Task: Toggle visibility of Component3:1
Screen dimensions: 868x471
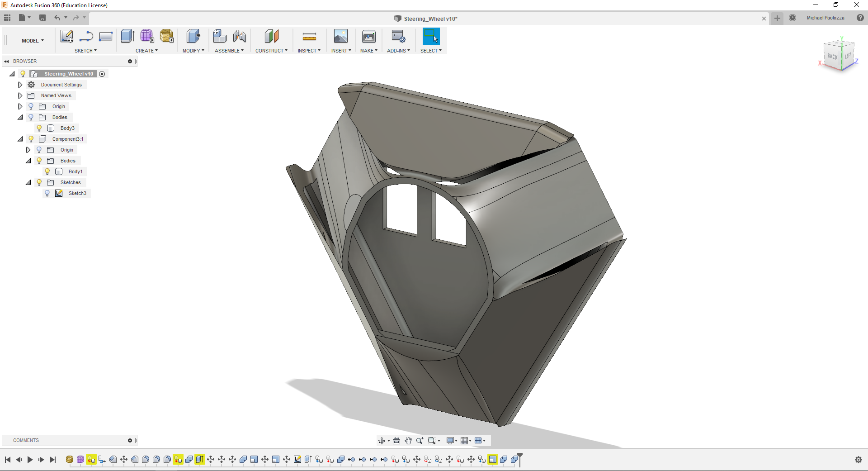Action: (x=31, y=139)
